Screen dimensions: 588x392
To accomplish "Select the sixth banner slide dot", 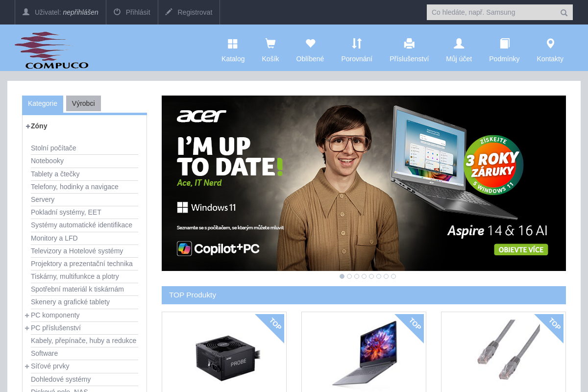I will [x=379, y=276].
